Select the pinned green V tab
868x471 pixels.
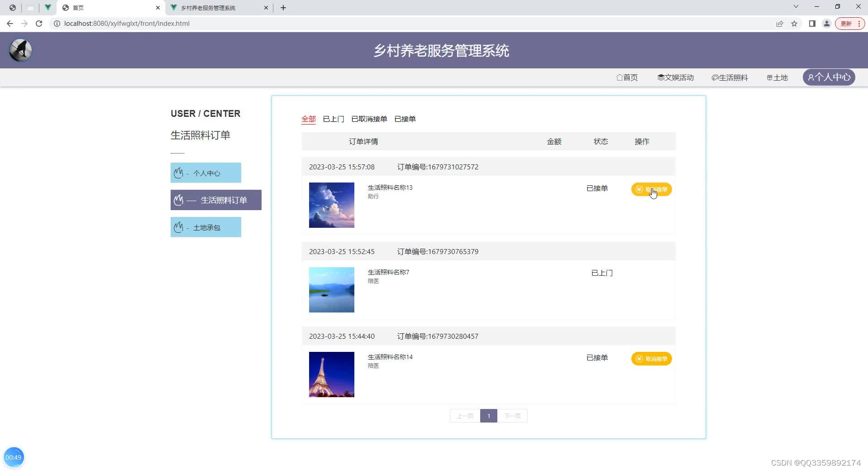point(48,8)
